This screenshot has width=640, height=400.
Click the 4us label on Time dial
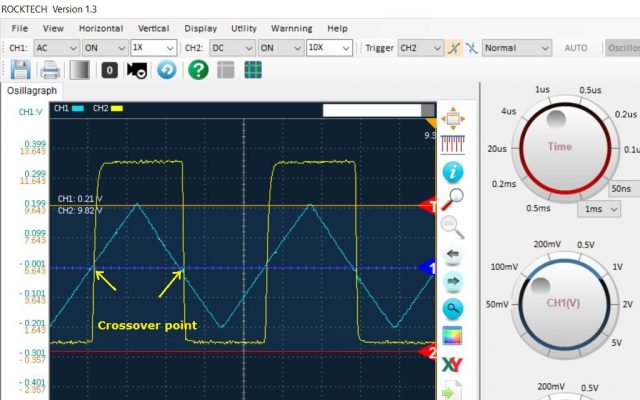click(x=509, y=111)
